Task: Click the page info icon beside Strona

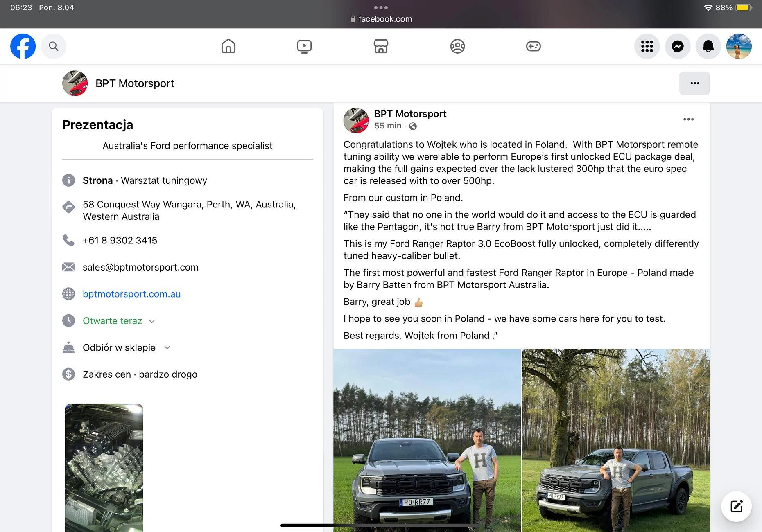Action: pos(69,180)
